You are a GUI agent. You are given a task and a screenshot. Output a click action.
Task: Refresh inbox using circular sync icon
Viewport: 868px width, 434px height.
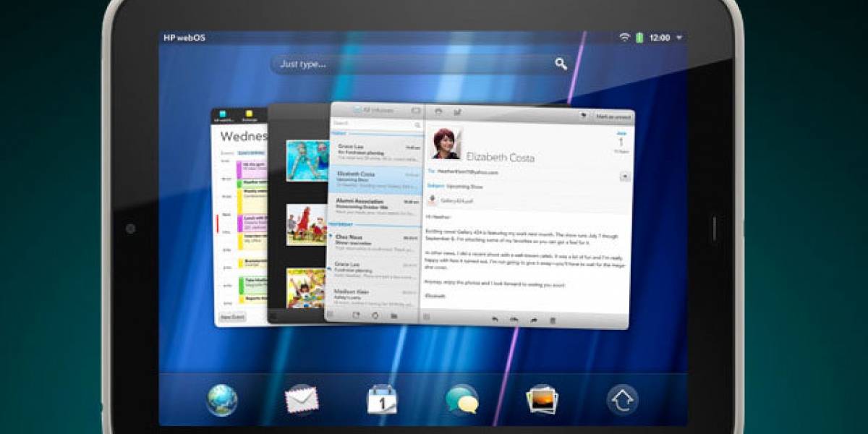[375, 315]
